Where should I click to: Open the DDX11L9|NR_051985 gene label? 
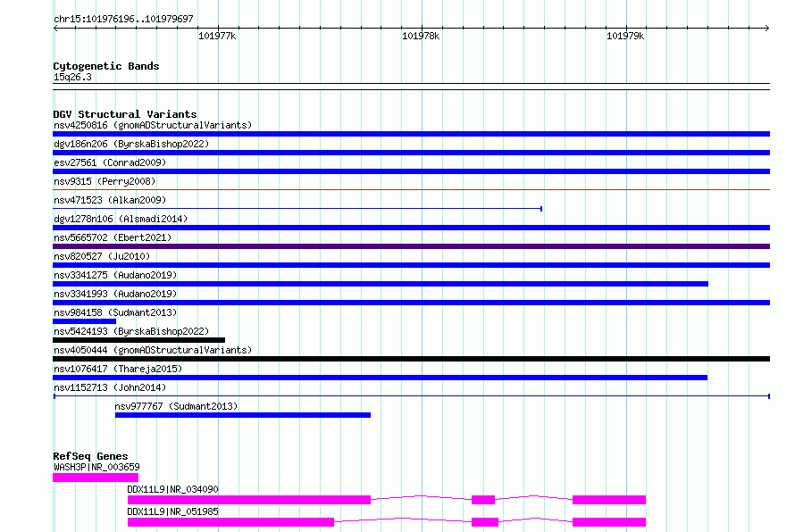[173, 511]
